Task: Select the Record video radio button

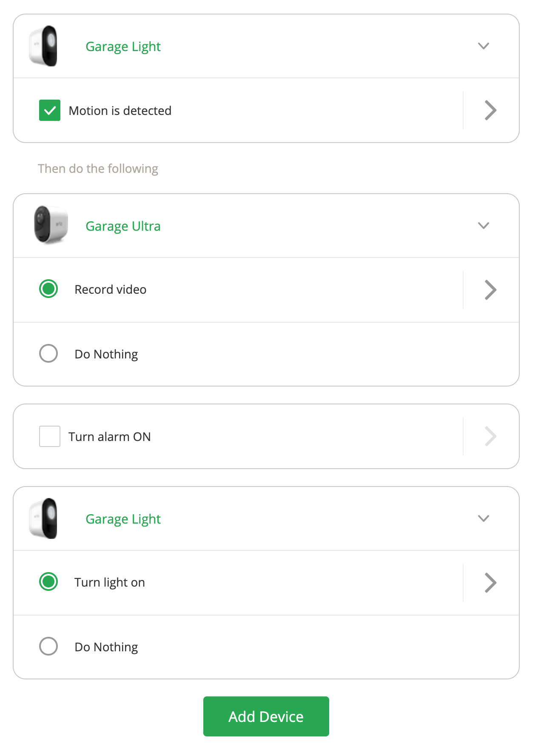Action: coord(48,289)
